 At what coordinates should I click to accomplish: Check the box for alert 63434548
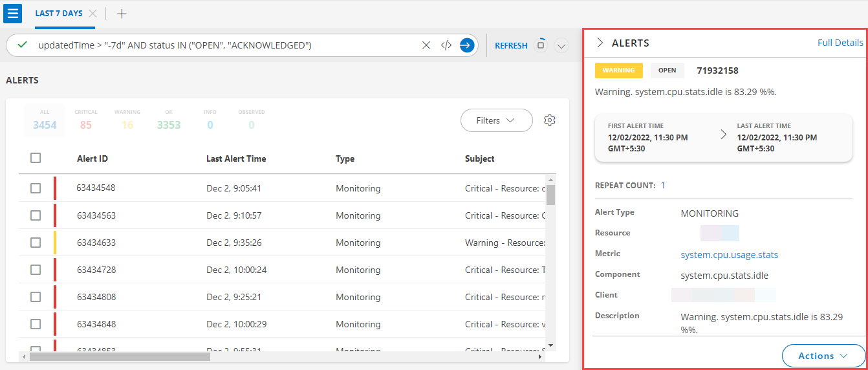point(36,188)
